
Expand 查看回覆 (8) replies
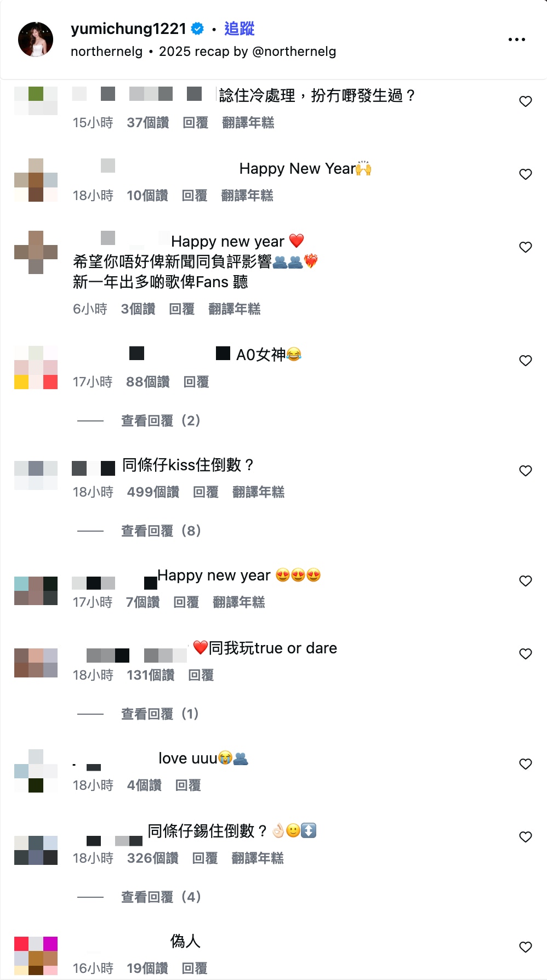pyautogui.click(x=161, y=531)
